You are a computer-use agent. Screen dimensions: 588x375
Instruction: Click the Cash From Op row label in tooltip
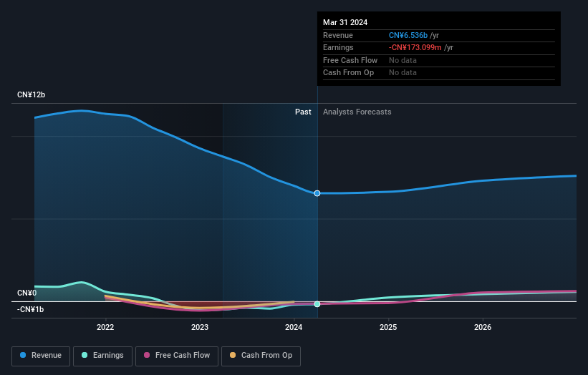(x=348, y=73)
